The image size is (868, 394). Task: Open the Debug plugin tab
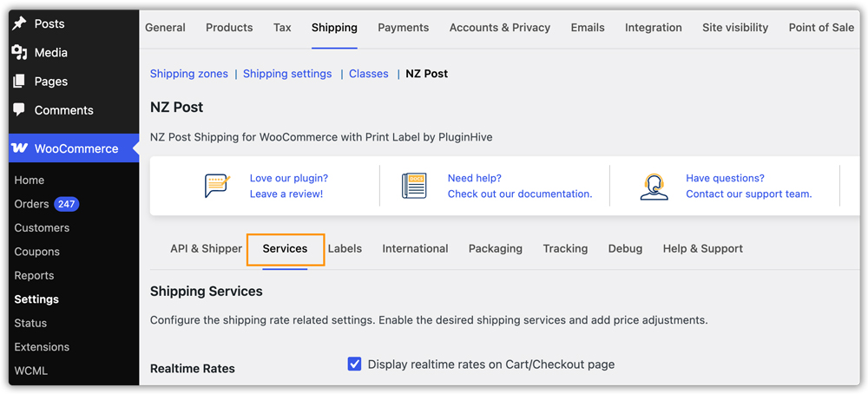(x=625, y=249)
